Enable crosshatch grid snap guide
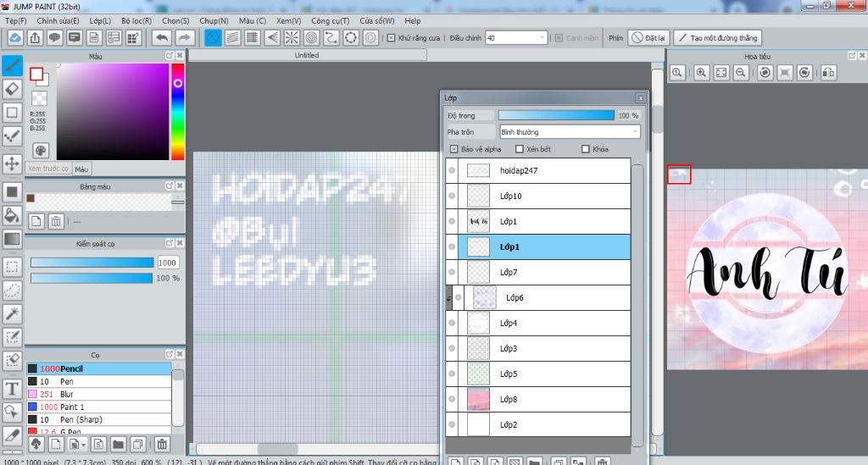Viewport: 868px width, 465px height. point(253,37)
